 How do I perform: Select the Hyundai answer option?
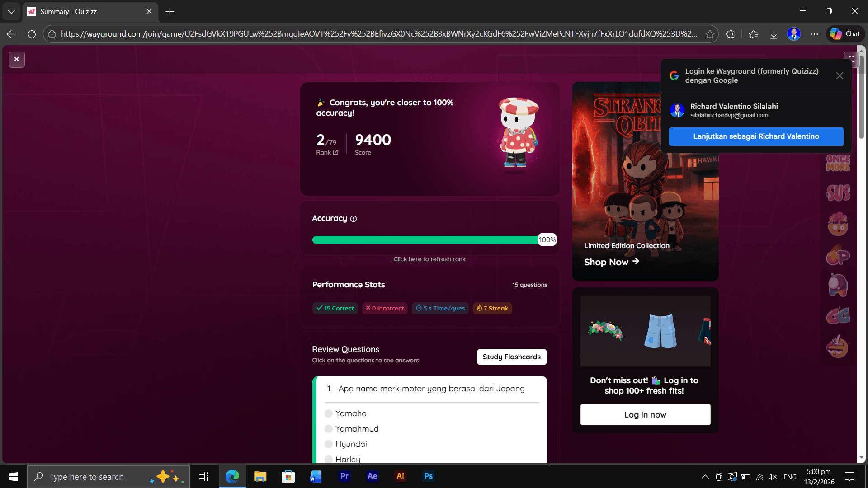(346, 444)
